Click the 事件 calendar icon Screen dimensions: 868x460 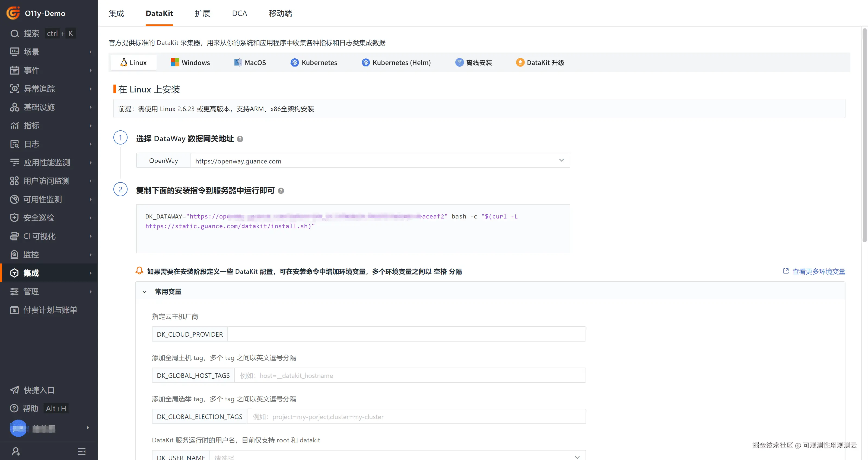click(x=14, y=70)
